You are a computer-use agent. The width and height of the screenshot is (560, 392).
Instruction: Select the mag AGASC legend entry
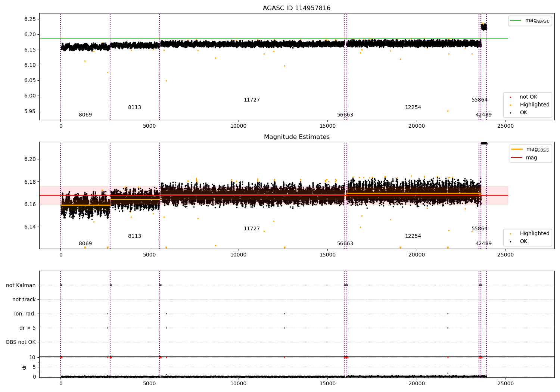coord(530,21)
